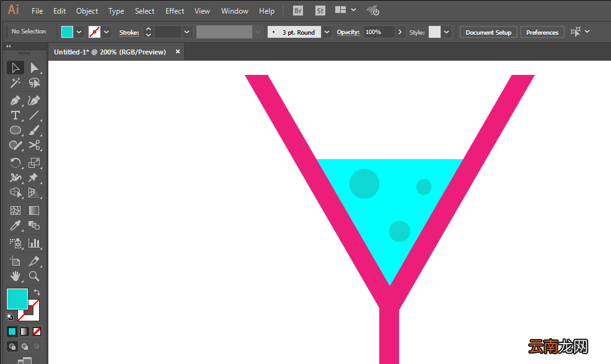The image size is (611, 364).
Task: Select the Direct Selection tool
Action: pyautogui.click(x=34, y=67)
